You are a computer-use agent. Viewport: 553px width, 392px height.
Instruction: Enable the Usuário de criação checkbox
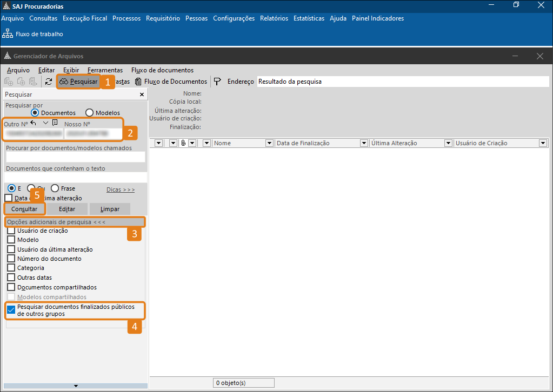click(11, 231)
